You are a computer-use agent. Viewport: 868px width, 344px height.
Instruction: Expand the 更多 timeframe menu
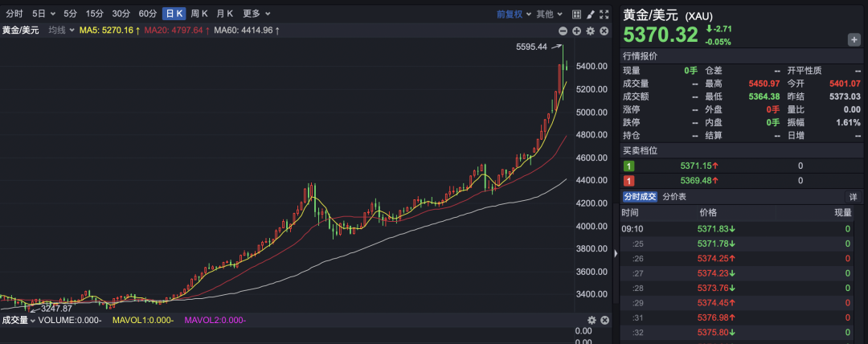point(256,14)
